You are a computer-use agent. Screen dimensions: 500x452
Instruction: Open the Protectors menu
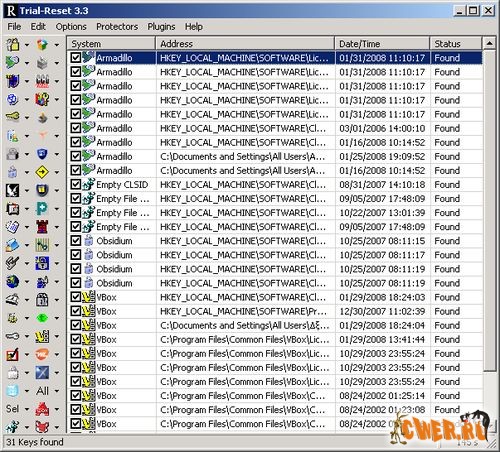[117, 27]
